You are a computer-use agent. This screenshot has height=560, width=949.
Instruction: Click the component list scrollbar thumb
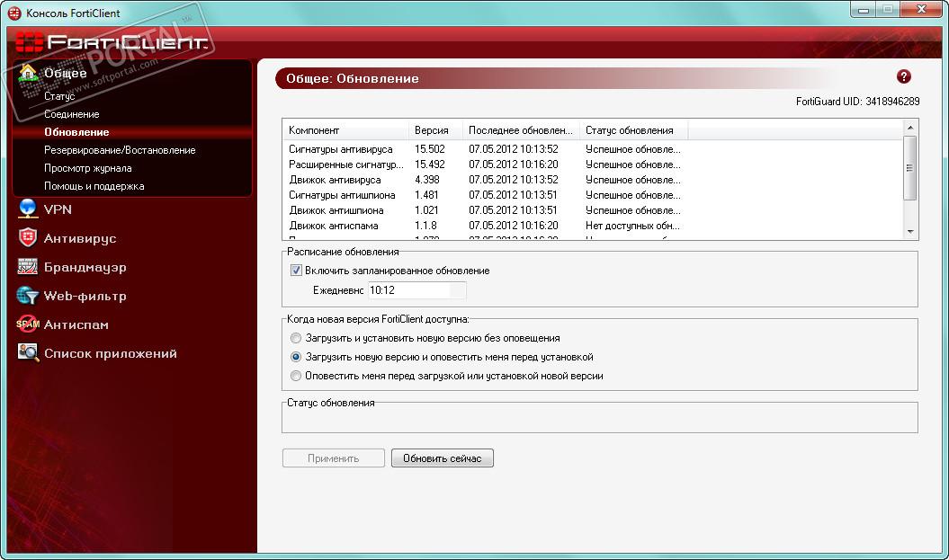[x=909, y=167]
